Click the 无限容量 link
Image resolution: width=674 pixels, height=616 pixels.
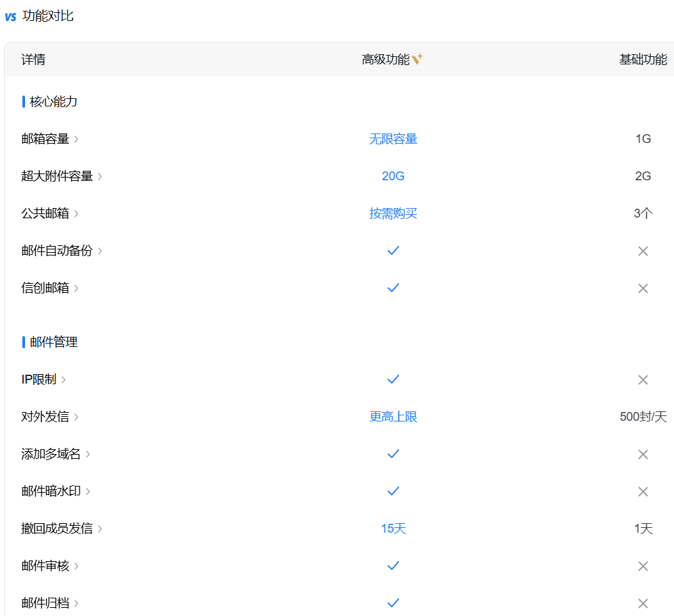tap(393, 139)
